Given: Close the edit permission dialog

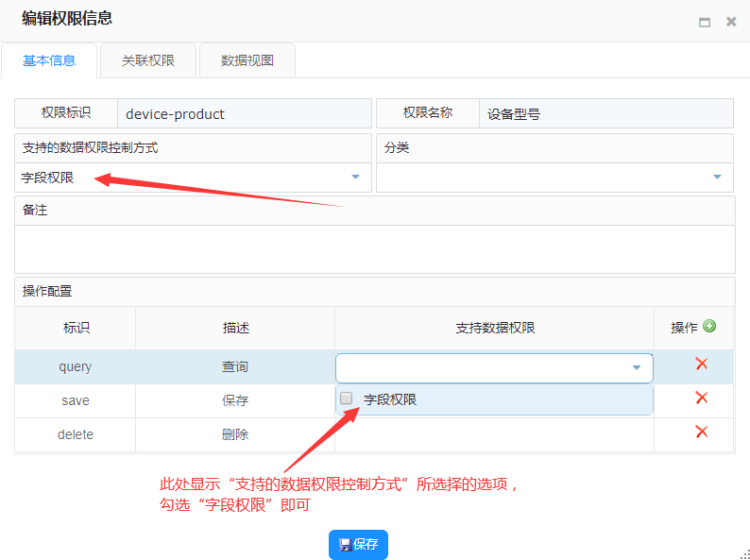Looking at the screenshot, I should click(x=731, y=22).
